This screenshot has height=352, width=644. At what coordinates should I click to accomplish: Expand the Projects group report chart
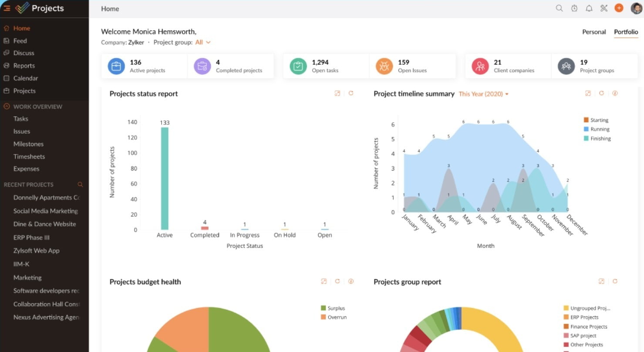tap(601, 281)
